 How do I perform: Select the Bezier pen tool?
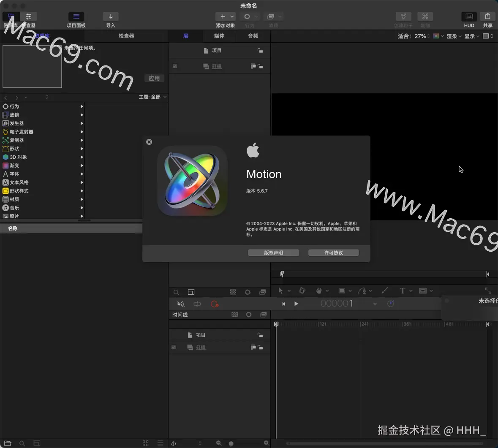click(x=362, y=291)
